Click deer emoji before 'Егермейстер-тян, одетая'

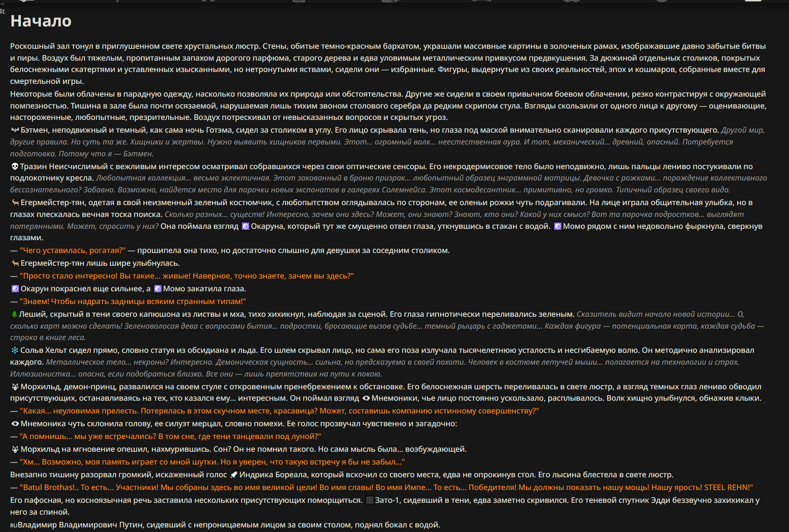coord(15,202)
